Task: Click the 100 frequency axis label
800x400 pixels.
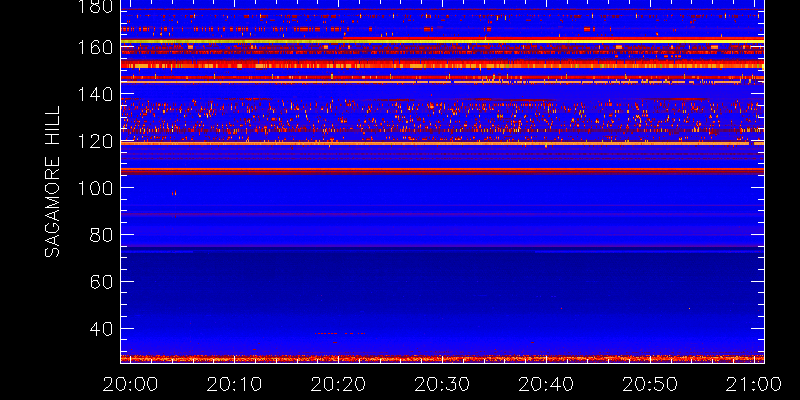Action: coord(96,188)
